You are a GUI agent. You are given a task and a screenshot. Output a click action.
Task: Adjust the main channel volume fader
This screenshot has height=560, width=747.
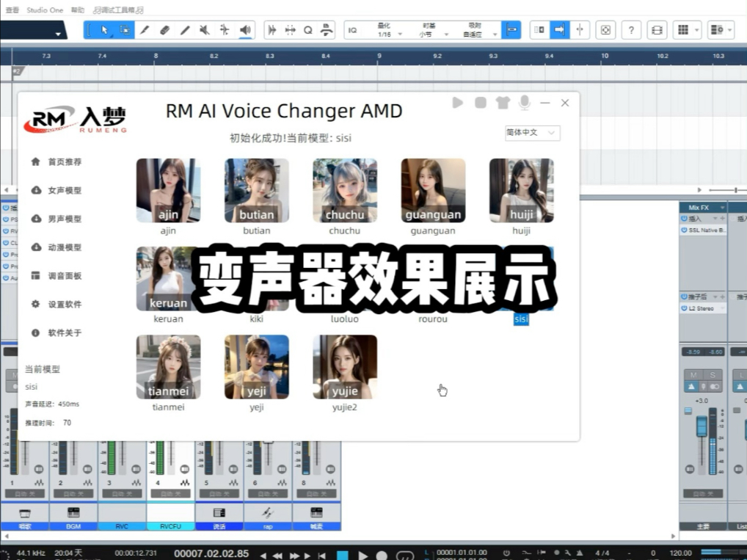click(x=702, y=426)
